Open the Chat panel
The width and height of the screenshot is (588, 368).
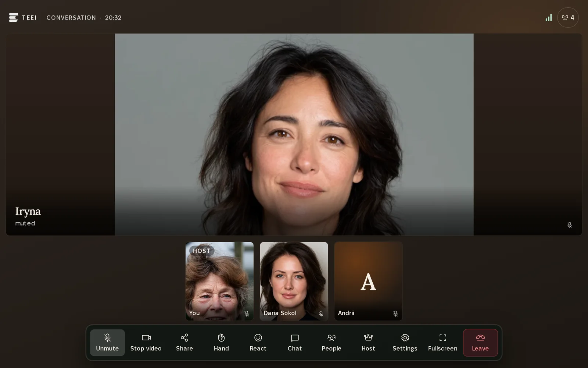(295, 343)
